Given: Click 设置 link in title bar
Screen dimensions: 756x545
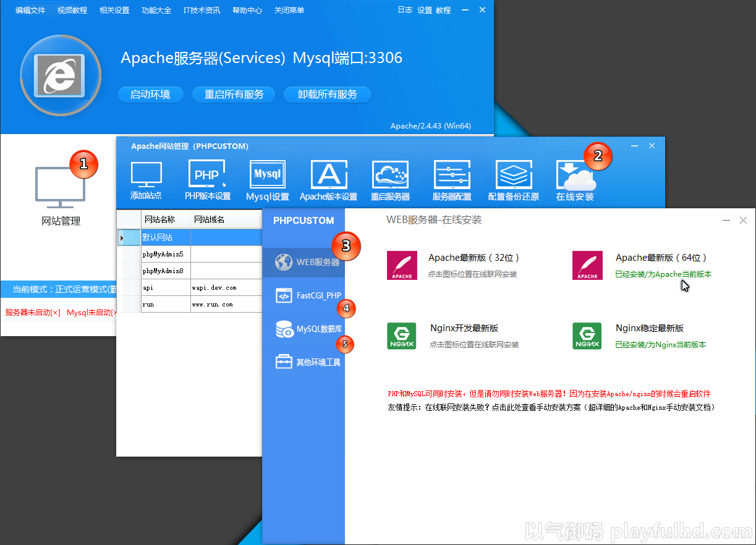Looking at the screenshot, I should click(425, 10).
